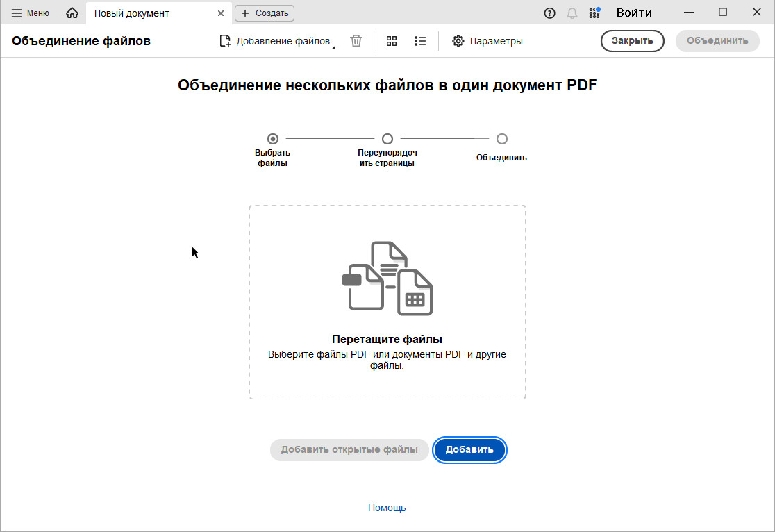Open the notifications bell icon
775x532 pixels.
(572, 13)
